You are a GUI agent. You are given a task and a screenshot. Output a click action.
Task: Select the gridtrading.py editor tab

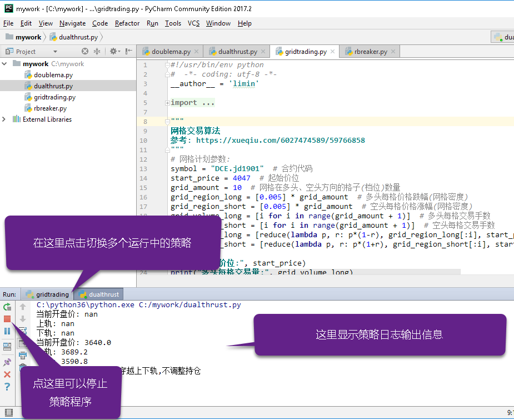coord(305,52)
